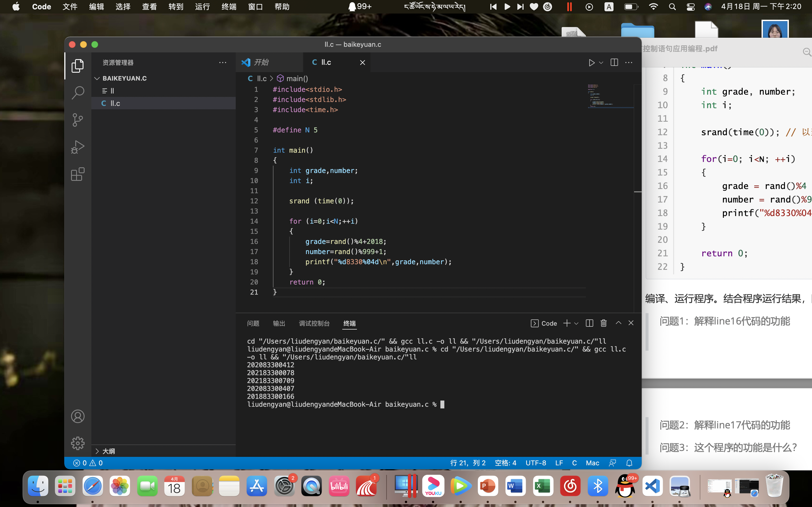
Task: Open the Search view in activity bar
Action: (x=78, y=93)
